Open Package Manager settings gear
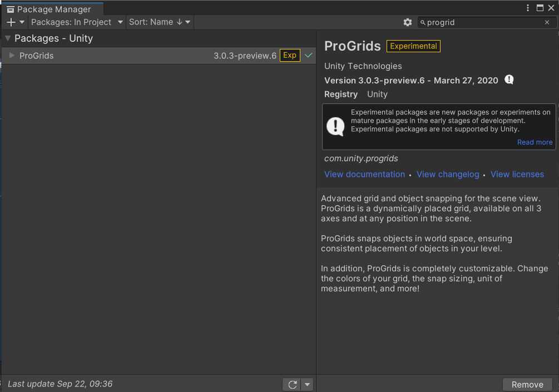Image resolution: width=559 pixels, height=392 pixels. point(408,22)
